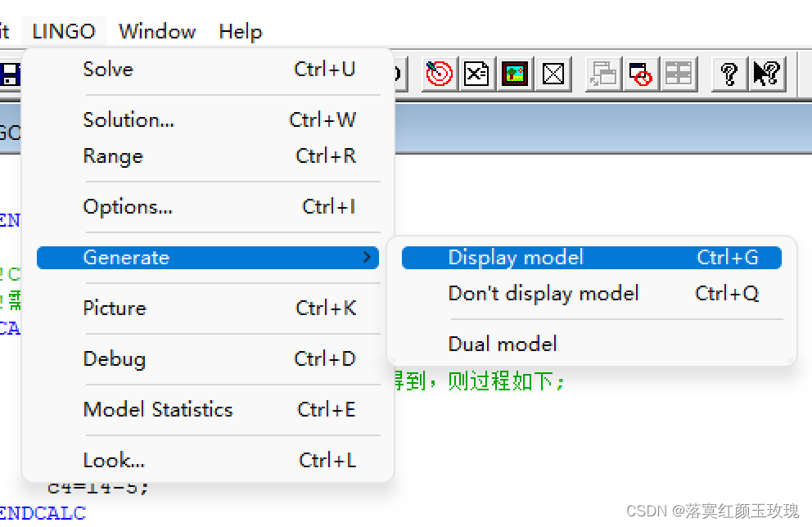The width and height of the screenshot is (812, 527).
Task: Click the Solve bullseye toolbar icon
Action: coord(439,74)
